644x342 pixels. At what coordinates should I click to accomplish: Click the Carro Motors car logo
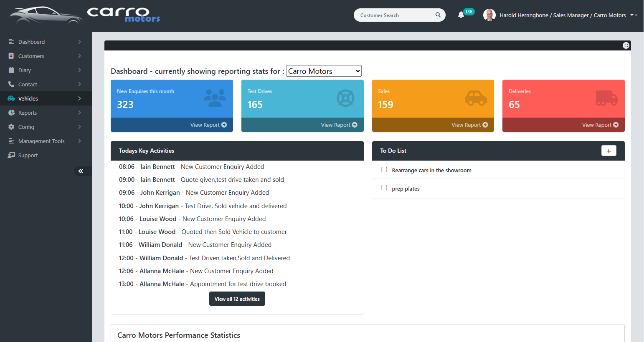(46, 15)
